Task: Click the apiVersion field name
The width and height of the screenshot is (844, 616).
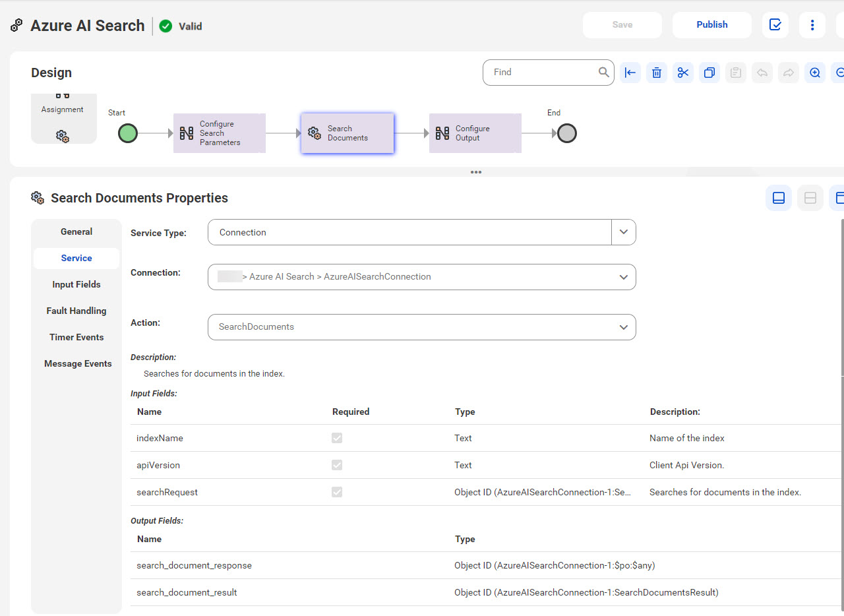Action: (158, 465)
